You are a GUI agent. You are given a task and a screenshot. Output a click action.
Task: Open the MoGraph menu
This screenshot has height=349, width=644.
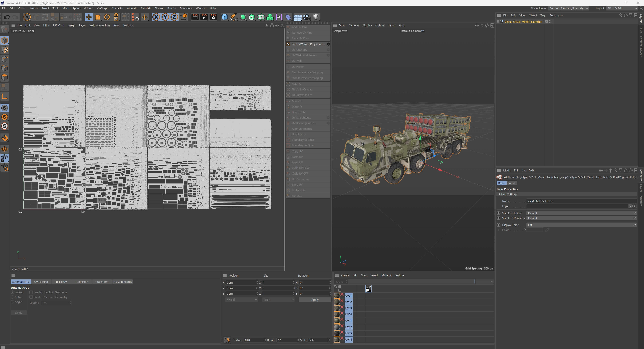102,8
